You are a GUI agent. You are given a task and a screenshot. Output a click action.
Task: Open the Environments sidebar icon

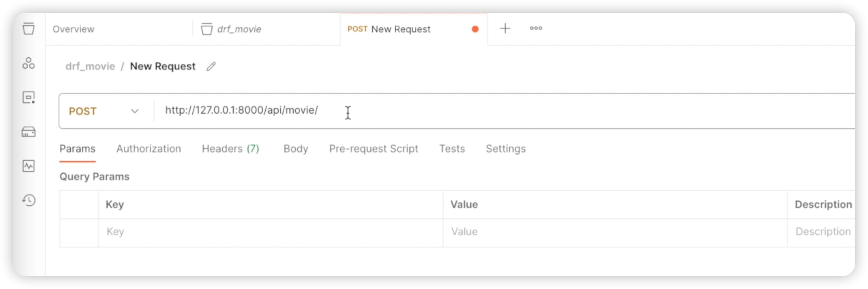[29, 97]
